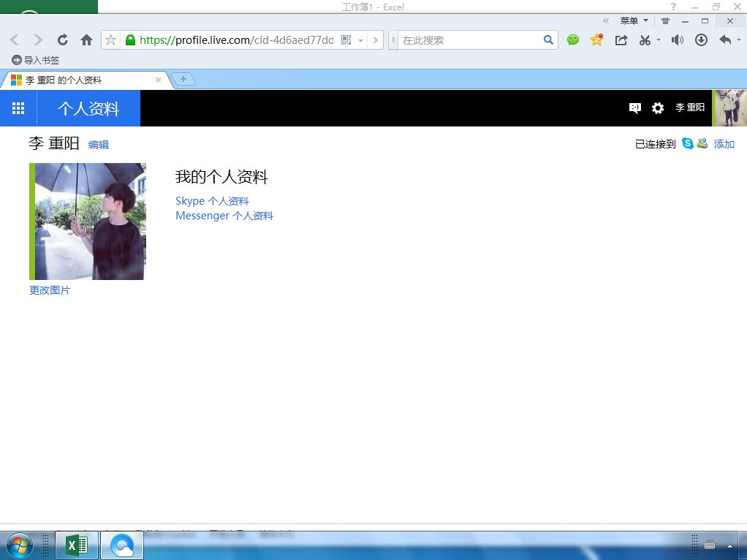
Task: Click the account avatar in header
Action: tap(729, 108)
